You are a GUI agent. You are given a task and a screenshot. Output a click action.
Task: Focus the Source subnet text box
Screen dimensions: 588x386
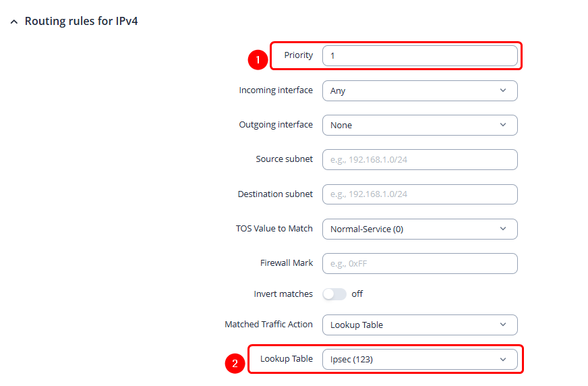point(419,159)
